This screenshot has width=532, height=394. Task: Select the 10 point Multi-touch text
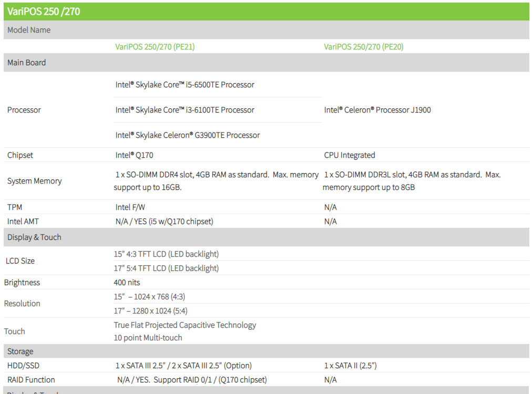[148, 338]
